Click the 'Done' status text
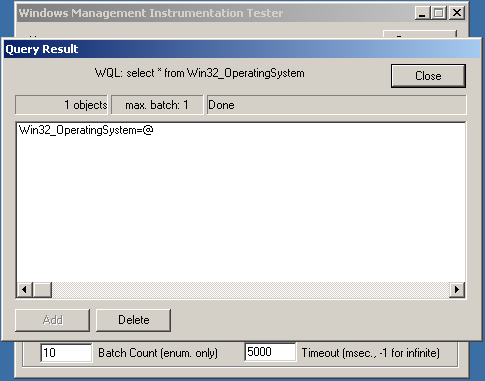 (221, 105)
